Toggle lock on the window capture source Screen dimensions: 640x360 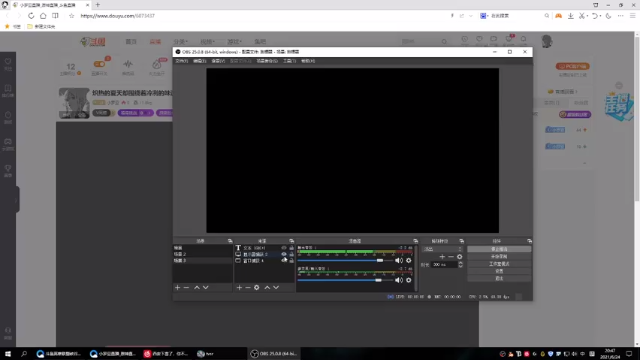291,260
